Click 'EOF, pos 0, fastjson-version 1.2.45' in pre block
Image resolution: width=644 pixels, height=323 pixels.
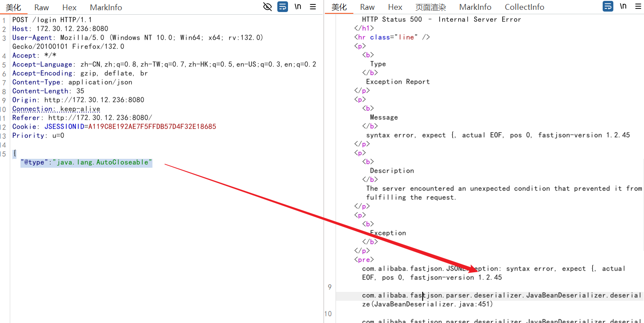432,277
